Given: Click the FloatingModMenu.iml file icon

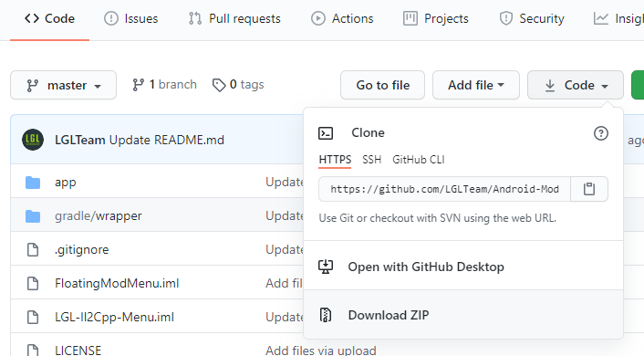Looking at the screenshot, I should point(33,283).
